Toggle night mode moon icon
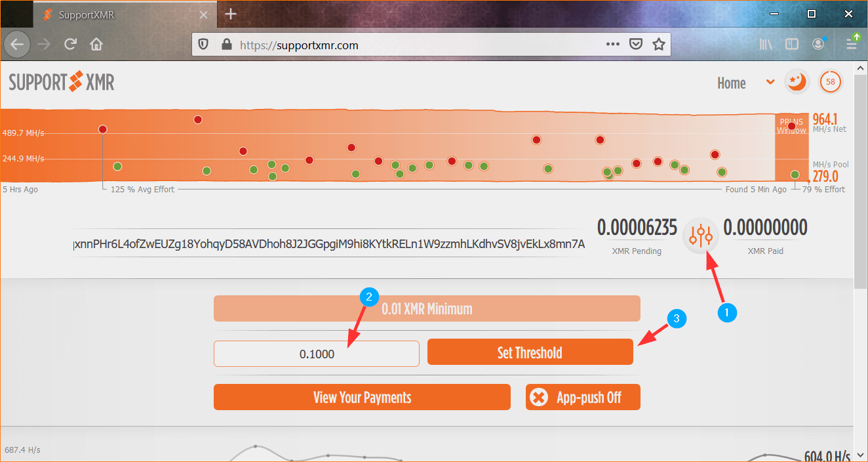Viewport: 868px width, 462px height. click(797, 82)
